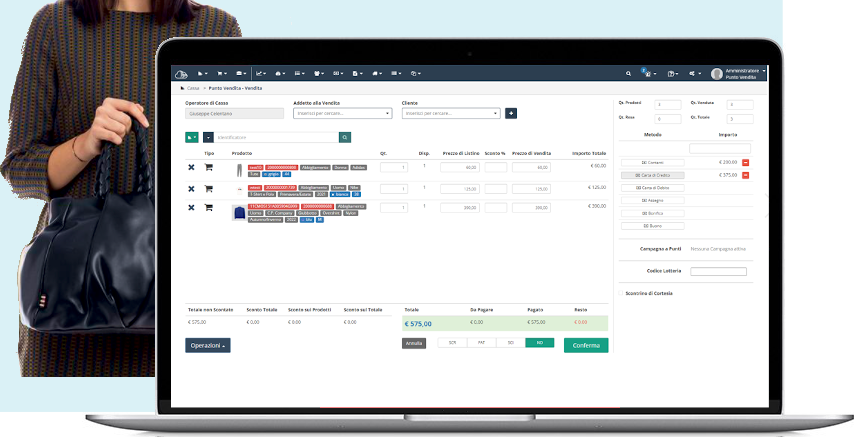The width and height of the screenshot is (854, 437).
Task: Click the red Resto value € 0,00
Action: pos(581,322)
